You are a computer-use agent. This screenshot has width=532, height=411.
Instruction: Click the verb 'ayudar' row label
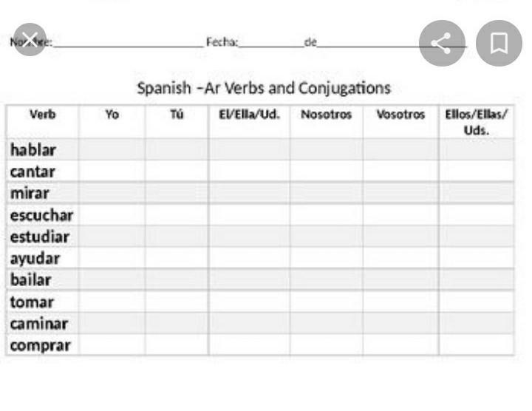[x=35, y=259]
